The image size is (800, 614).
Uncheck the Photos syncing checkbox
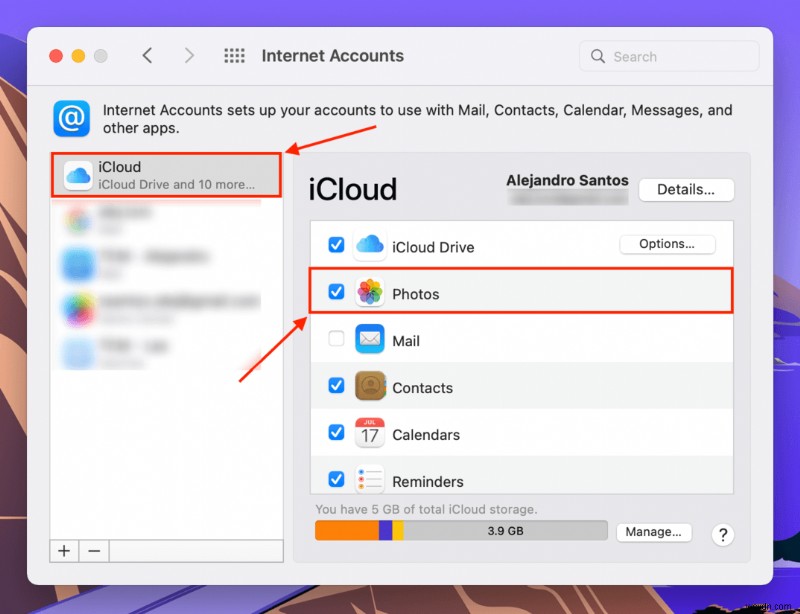pyautogui.click(x=337, y=293)
